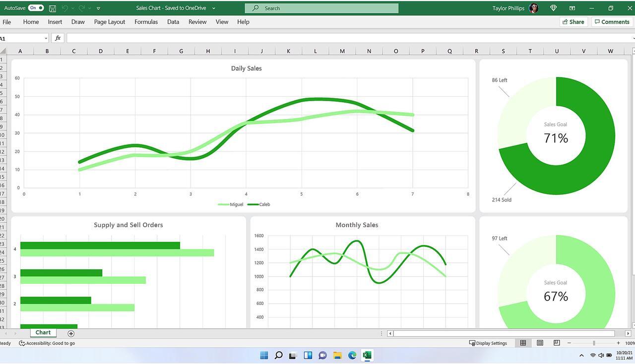The width and height of the screenshot is (635, 364).
Task: Click the zoom slider handle
Action: click(x=594, y=343)
